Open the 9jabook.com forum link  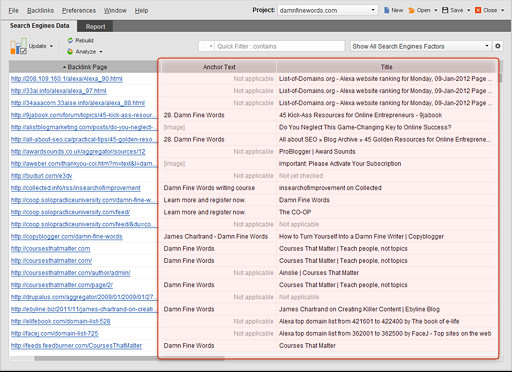click(83, 115)
